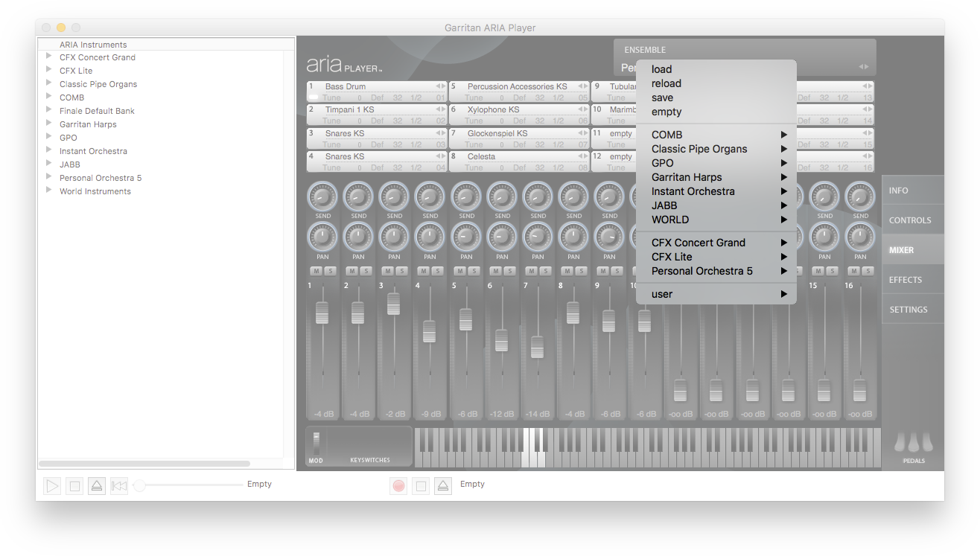980x556 pixels.
Task: Expand Finale Default Bank tree node
Action: pyautogui.click(x=49, y=110)
